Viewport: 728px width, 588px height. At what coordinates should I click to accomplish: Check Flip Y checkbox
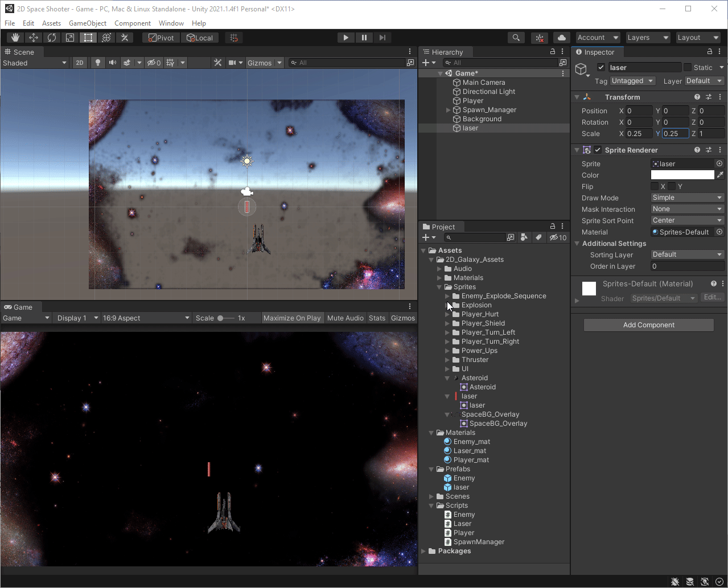672,186
